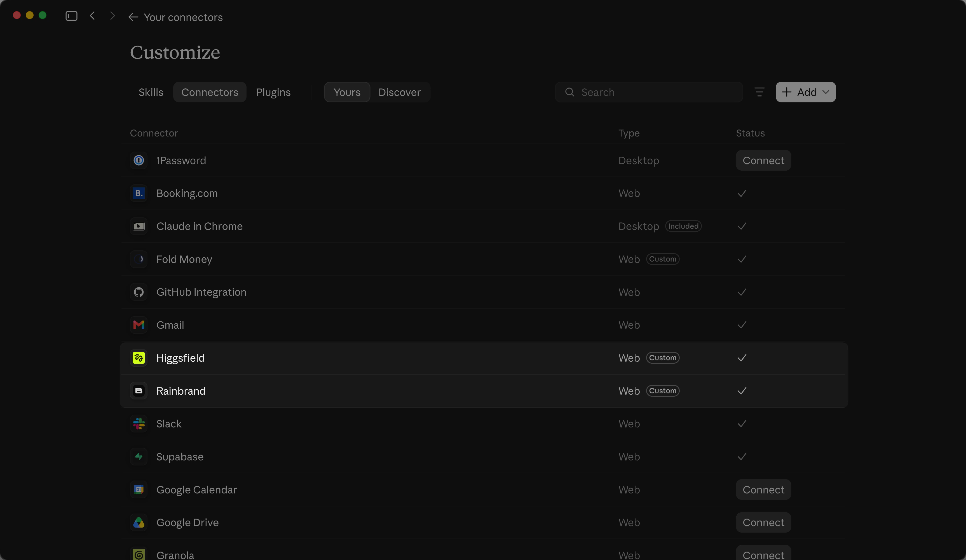Click the Google Drive icon
The width and height of the screenshot is (966, 560).
point(139,523)
